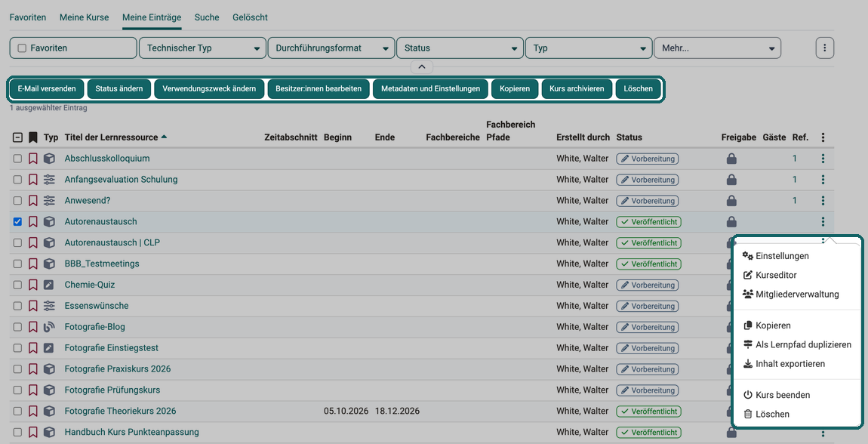Open three-dot actions for Anwesend? row
Screen dimensions: 868x444
(823, 201)
